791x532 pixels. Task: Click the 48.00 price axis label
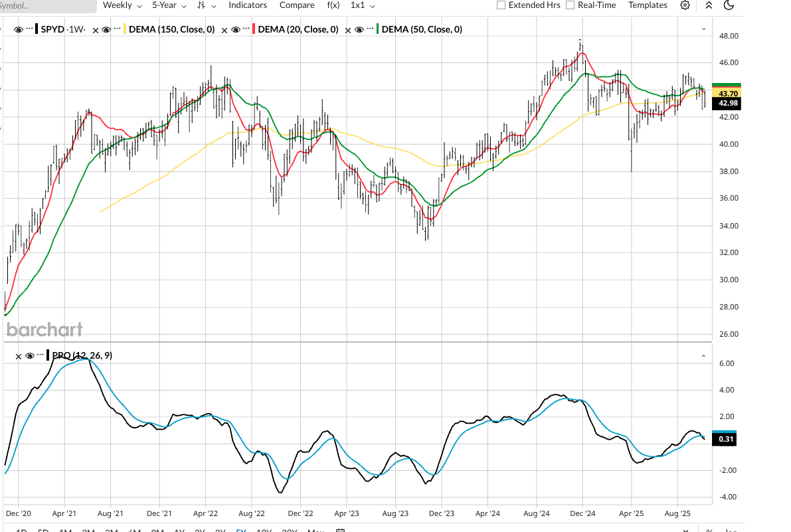(x=729, y=36)
